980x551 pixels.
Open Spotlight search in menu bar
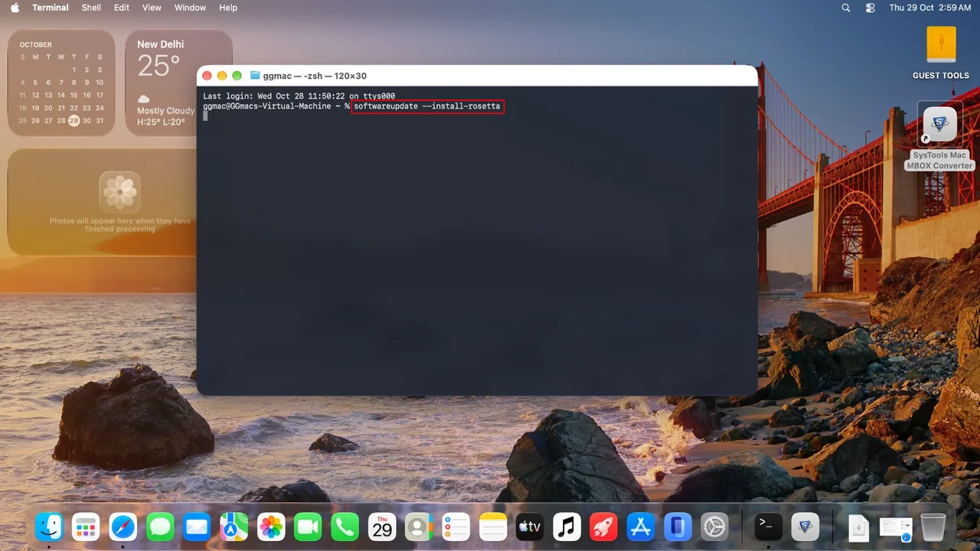click(846, 8)
